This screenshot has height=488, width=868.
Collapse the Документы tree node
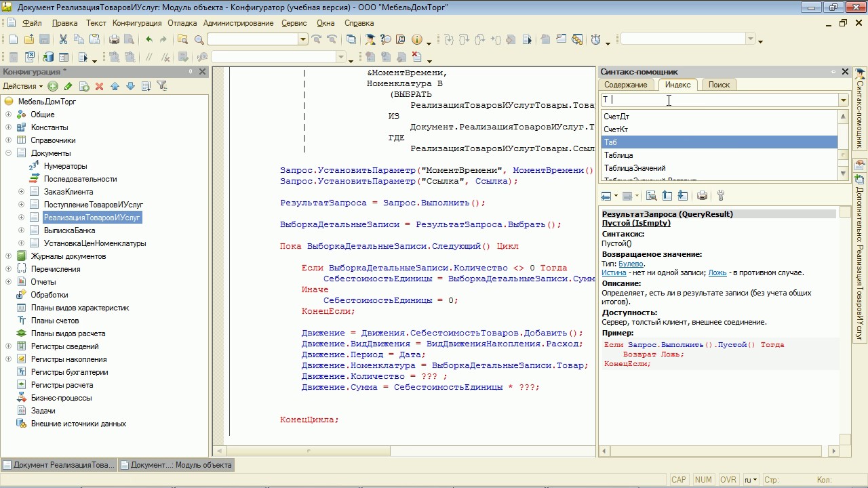click(x=9, y=153)
